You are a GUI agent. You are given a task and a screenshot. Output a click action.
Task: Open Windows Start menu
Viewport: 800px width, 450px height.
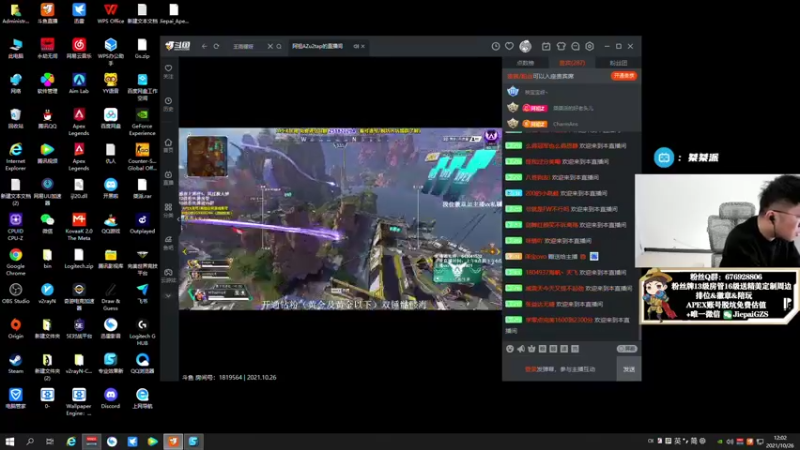click(10, 441)
